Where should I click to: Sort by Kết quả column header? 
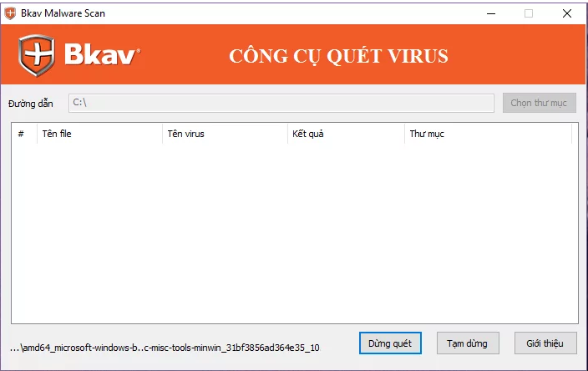click(x=346, y=134)
